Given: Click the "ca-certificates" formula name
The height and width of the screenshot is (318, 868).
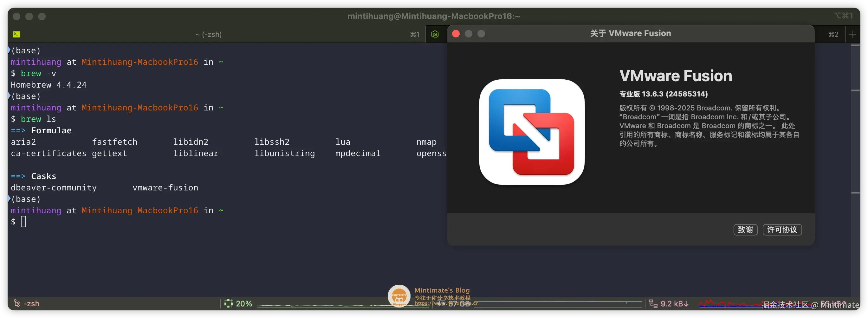Looking at the screenshot, I should 49,153.
